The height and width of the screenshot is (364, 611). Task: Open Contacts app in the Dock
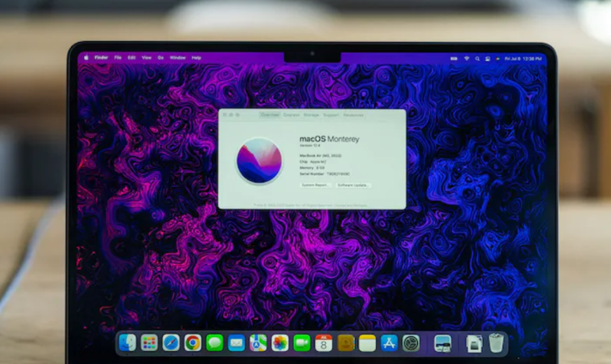[x=346, y=343]
